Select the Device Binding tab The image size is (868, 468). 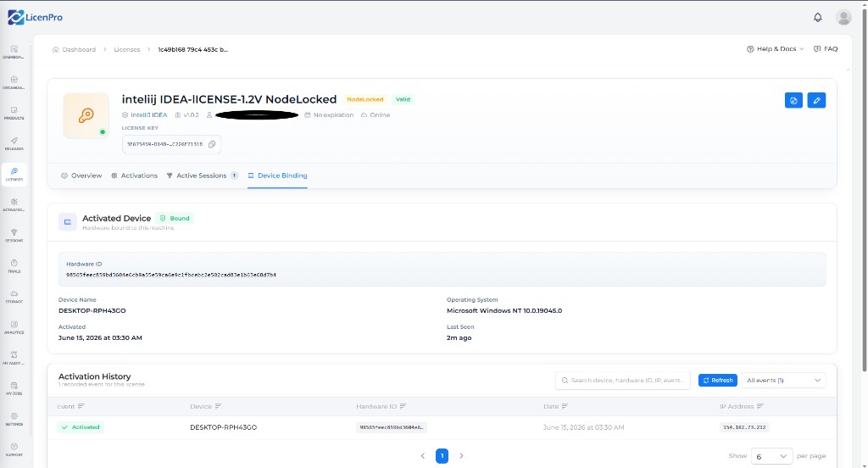coord(277,175)
